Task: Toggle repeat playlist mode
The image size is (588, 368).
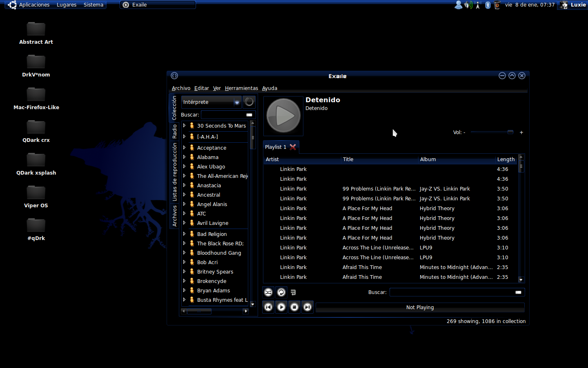Action: [281, 292]
